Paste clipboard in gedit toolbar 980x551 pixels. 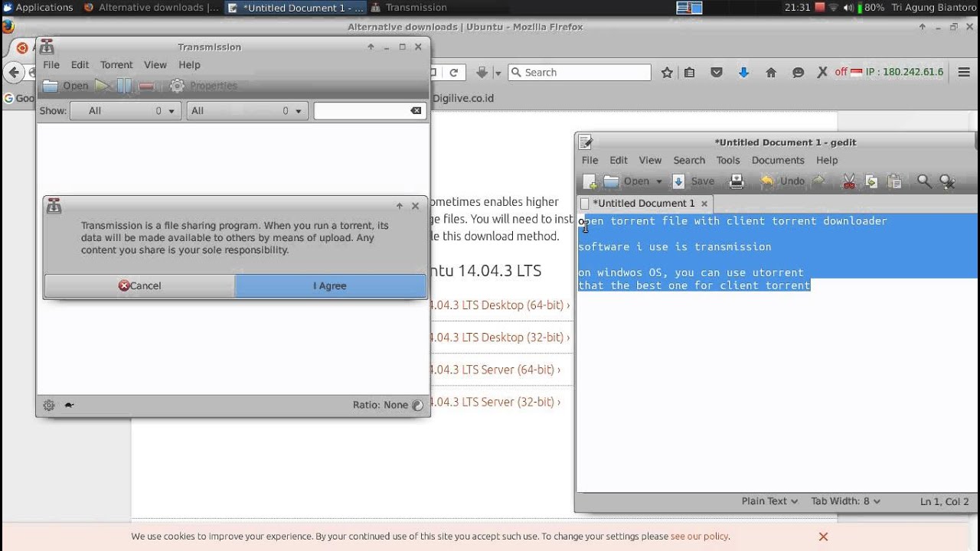894,181
